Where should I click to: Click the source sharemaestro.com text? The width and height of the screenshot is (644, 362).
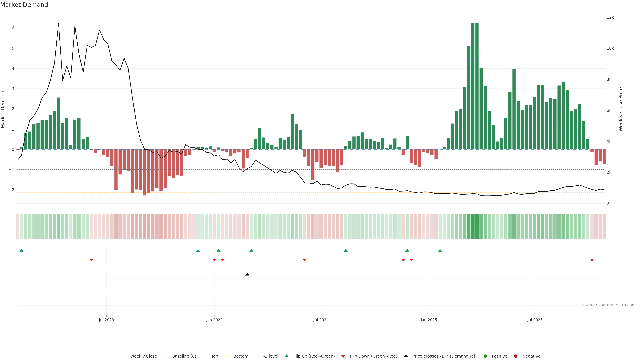[x=609, y=305]
